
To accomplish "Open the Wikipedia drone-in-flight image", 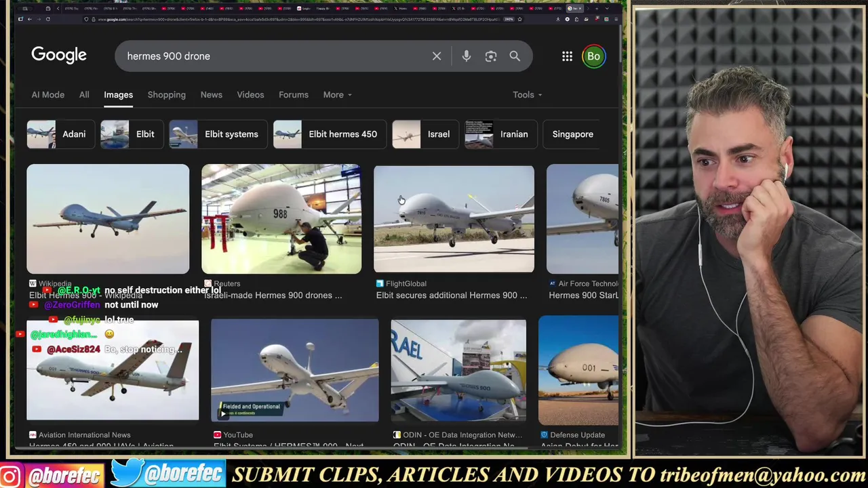I will tap(108, 219).
